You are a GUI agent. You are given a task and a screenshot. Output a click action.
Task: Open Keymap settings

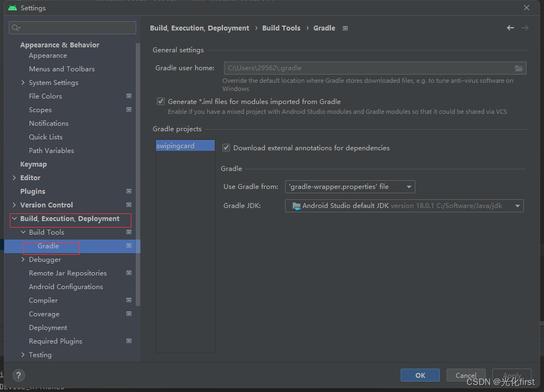[33, 164]
